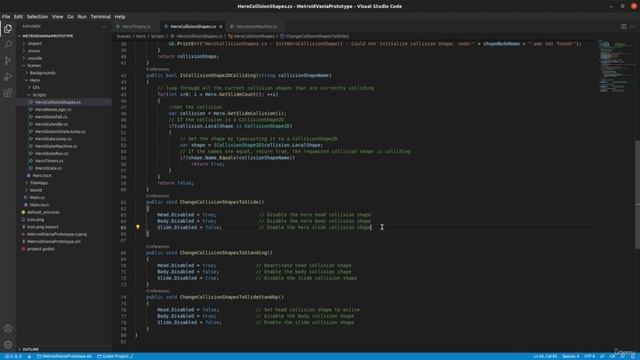This screenshot has height=360, width=640.
Task: Click the code minimap preview
Action: pyautogui.click(x=616, y=66)
